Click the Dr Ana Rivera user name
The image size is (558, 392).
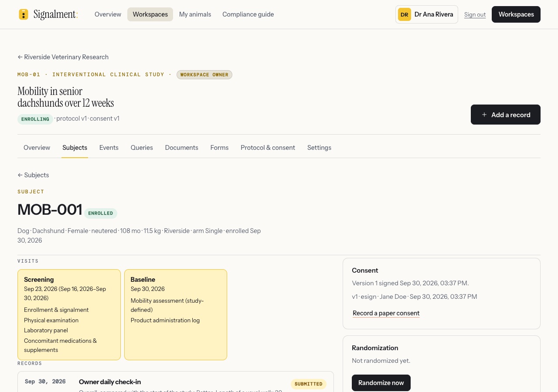pos(434,14)
